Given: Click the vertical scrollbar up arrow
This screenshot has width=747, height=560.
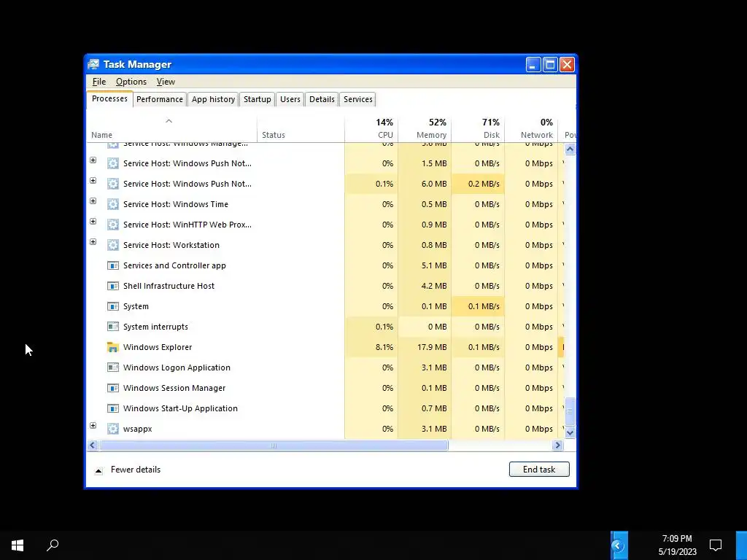Looking at the screenshot, I should click(570, 149).
